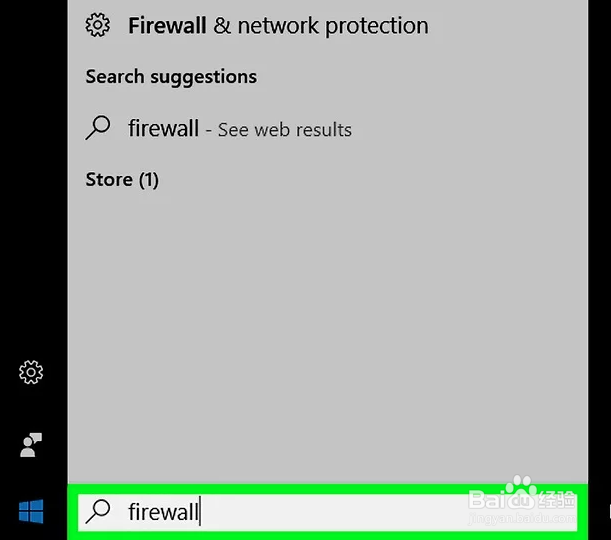Select the "firewall" search suggestion word
The image size is (611, 540).
(163, 129)
